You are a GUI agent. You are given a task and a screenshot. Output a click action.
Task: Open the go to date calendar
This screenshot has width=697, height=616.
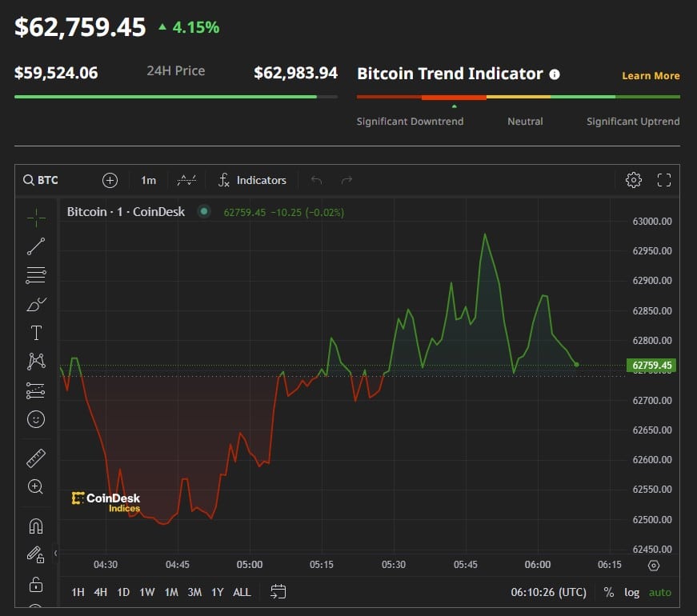tap(278, 591)
